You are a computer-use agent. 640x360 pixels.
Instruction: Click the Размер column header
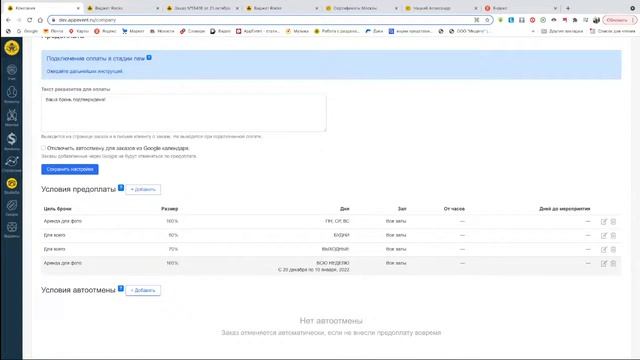(x=169, y=209)
